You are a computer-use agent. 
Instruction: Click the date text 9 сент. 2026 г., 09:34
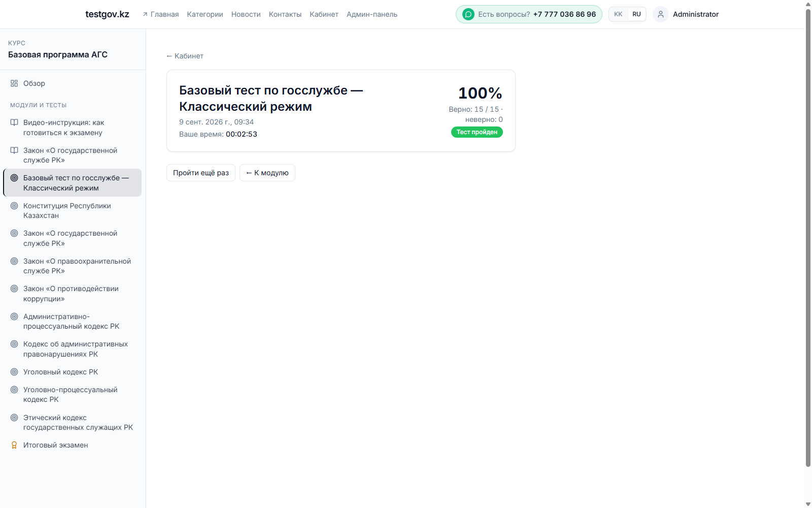click(x=216, y=122)
